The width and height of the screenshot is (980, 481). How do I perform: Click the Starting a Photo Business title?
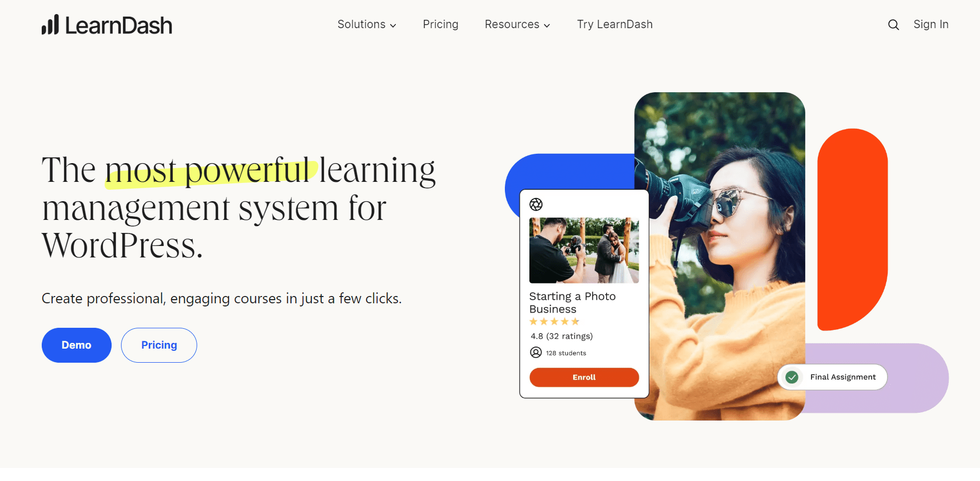click(x=572, y=303)
